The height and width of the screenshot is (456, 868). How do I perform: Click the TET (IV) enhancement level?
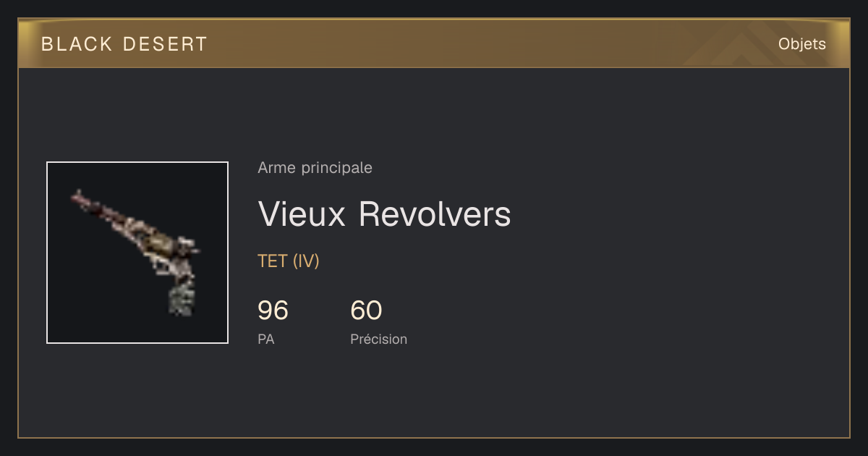289,261
